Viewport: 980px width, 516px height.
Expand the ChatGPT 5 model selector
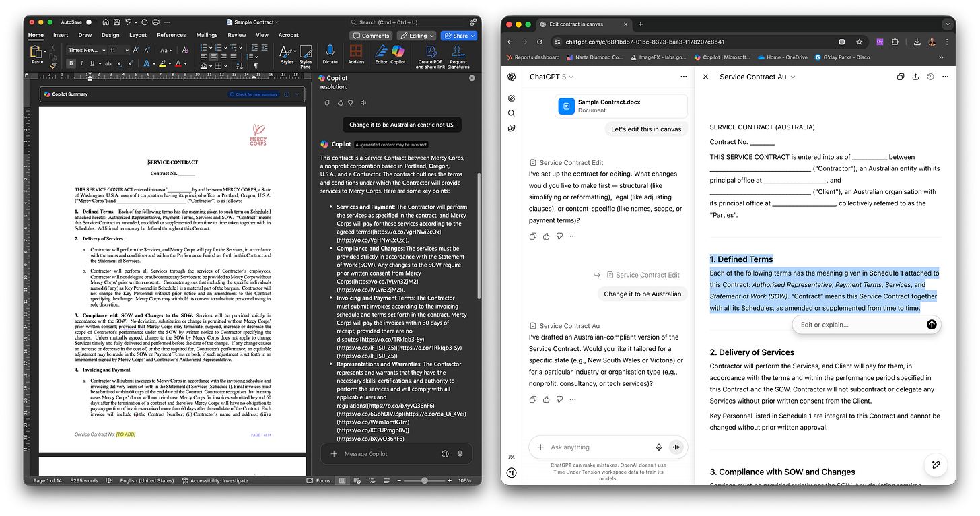pos(551,77)
